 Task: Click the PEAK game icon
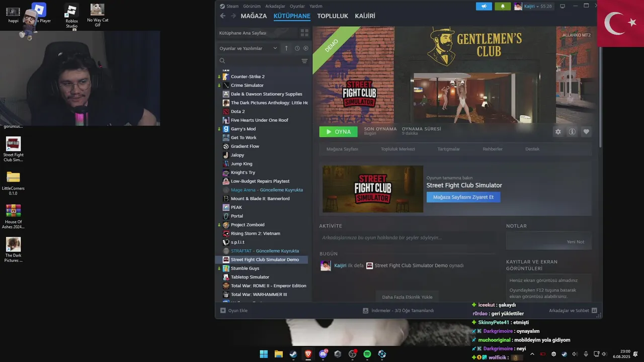pyautogui.click(x=226, y=207)
